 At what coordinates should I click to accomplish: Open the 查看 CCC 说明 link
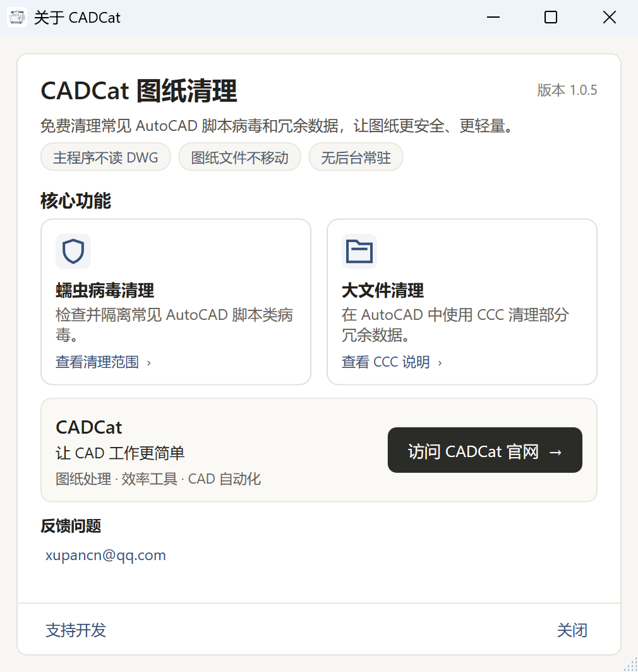click(x=392, y=362)
